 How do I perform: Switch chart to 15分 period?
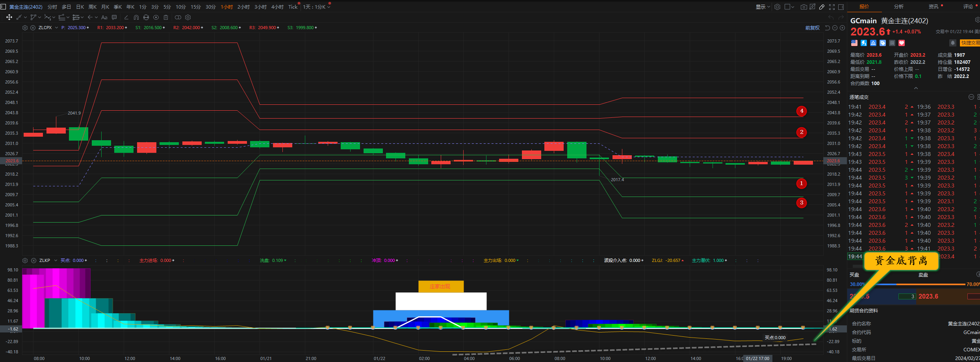tap(196, 7)
